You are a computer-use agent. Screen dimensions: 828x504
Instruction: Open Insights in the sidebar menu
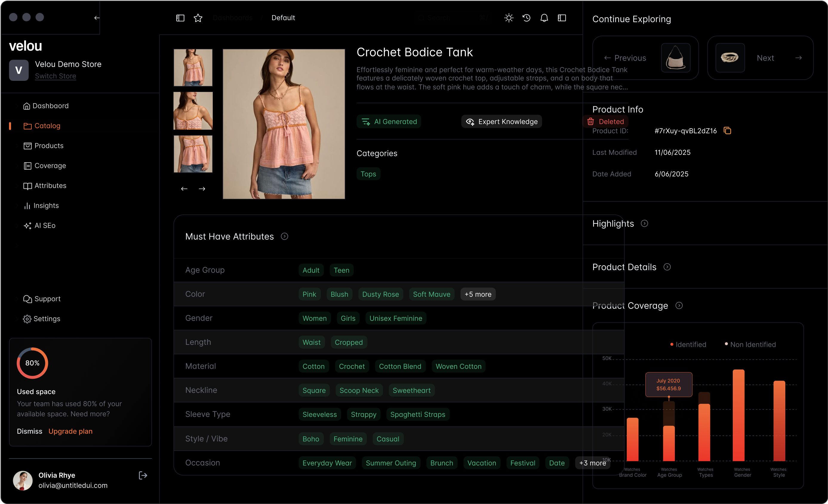pos(46,205)
